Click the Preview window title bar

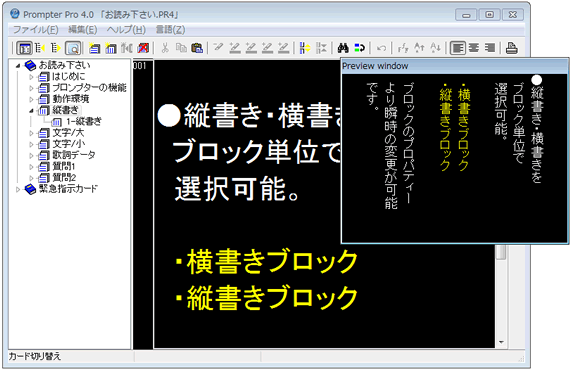[x=454, y=66]
